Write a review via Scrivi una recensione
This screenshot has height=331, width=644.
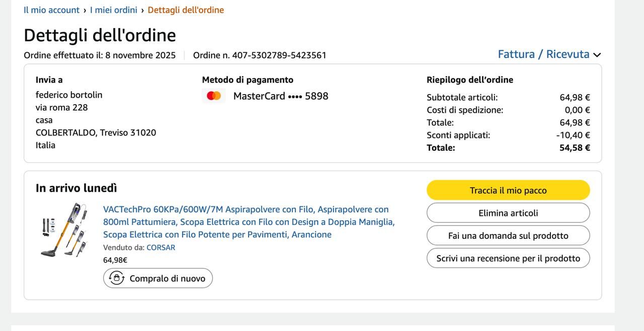508,258
